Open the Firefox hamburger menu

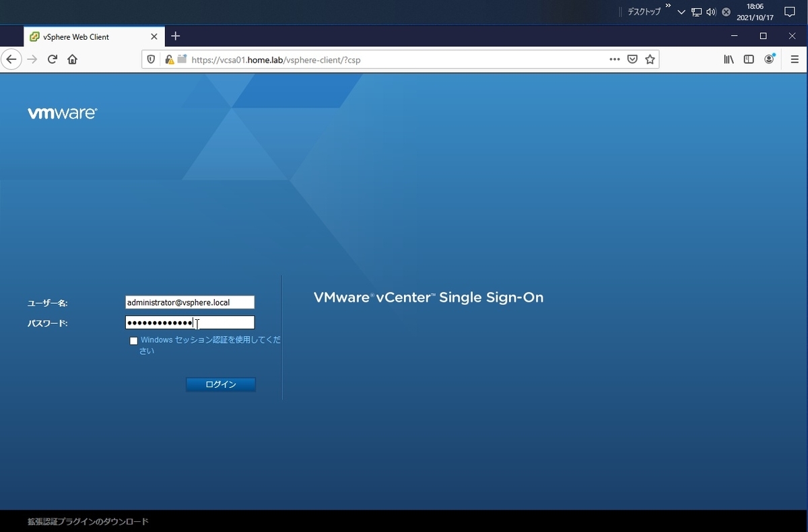795,59
